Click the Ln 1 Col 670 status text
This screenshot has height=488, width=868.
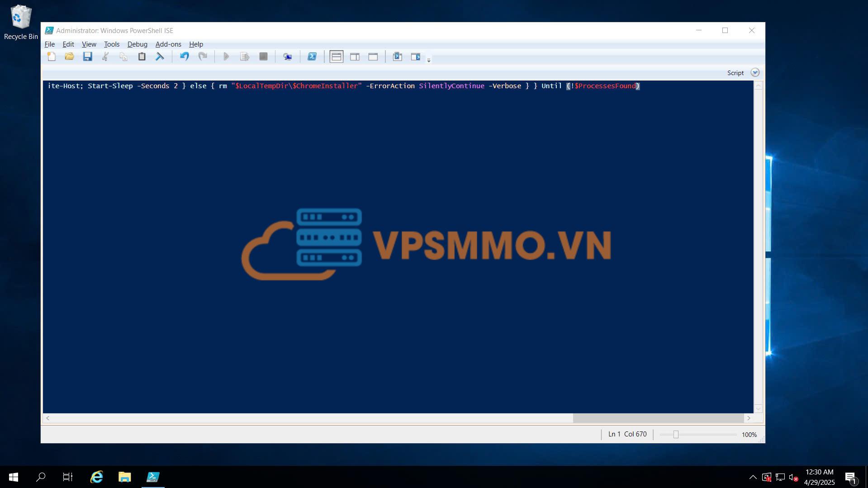coord(627,434)
